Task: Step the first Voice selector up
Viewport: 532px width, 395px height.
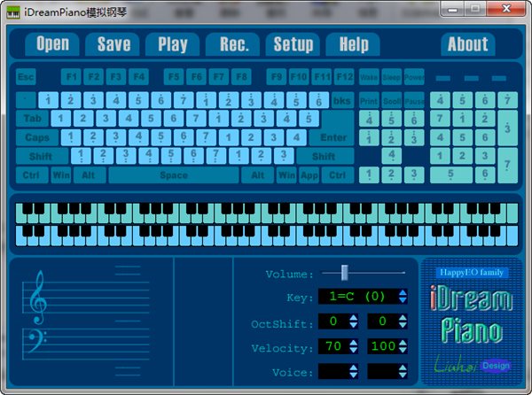Action: click(353, 368)
